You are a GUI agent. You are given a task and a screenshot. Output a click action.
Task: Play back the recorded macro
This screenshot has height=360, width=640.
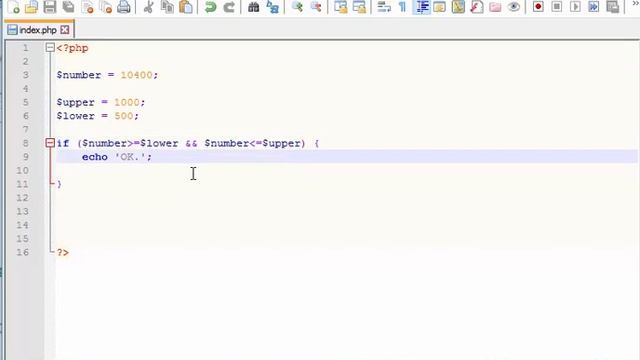point(575,7)
